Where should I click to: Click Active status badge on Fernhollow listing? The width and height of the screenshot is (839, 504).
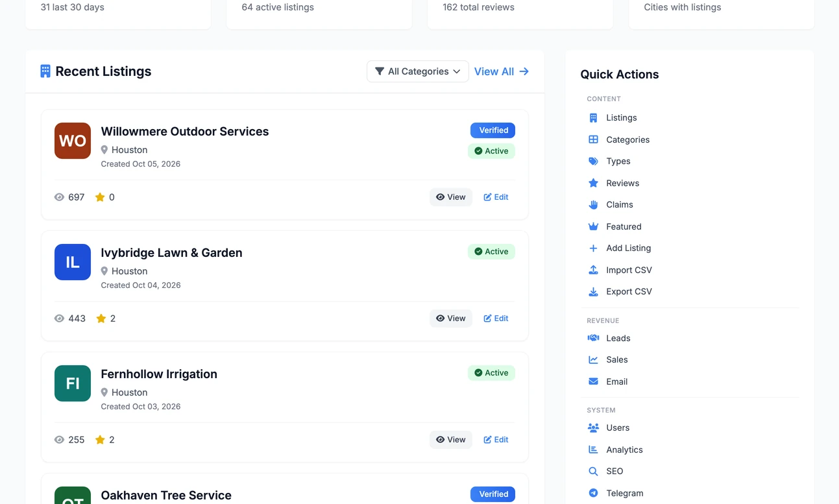pos(491,373)
